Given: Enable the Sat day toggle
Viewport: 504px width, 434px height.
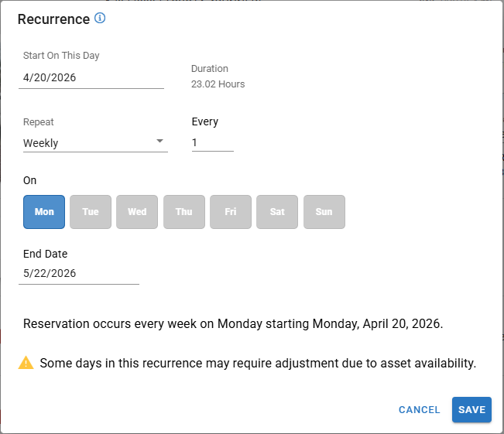Looking at the screenshot, I should coord(277,212).
